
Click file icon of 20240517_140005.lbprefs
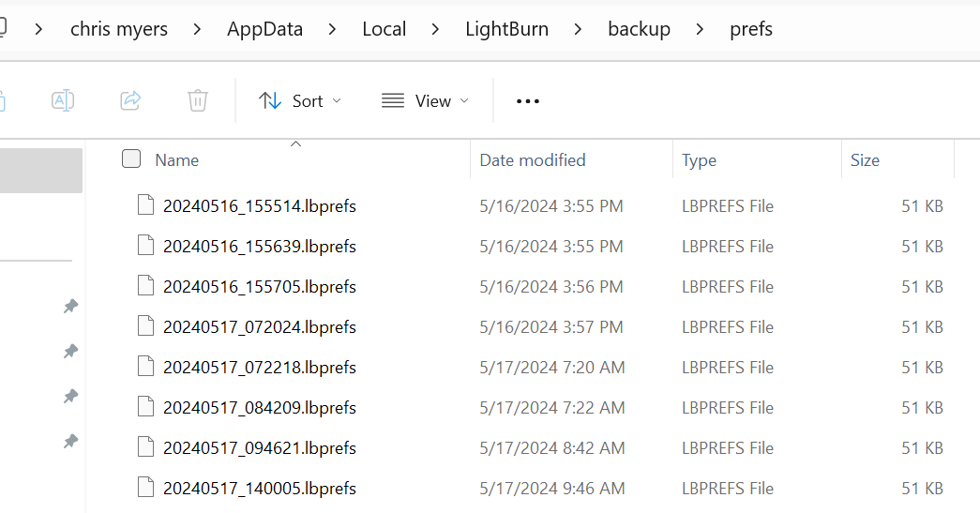coord(145,488)
